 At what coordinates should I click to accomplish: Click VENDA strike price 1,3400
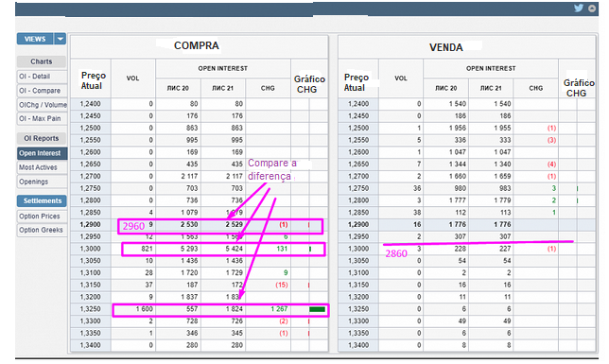358,345
